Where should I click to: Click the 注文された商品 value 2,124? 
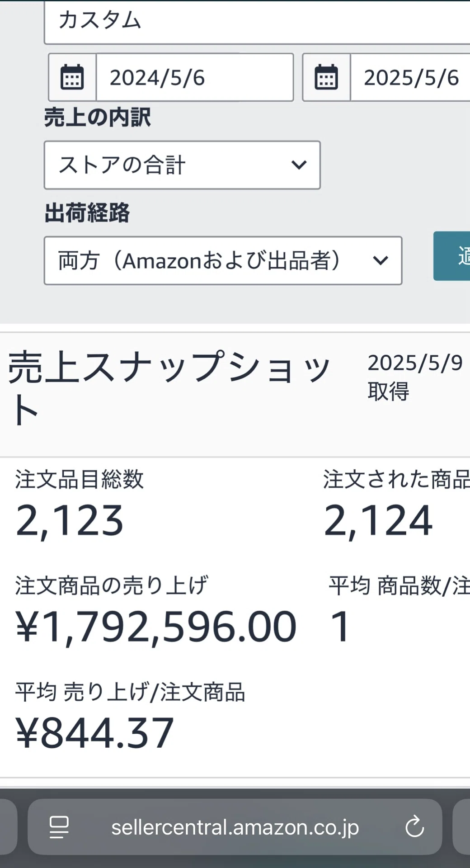(x=378, y=521)
